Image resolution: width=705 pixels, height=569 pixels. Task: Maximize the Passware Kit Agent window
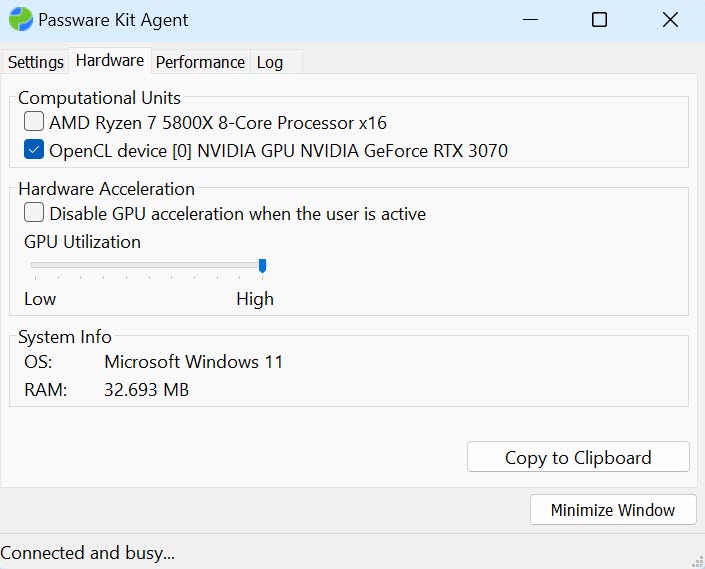pyautogui.click(x=599, y=20)
